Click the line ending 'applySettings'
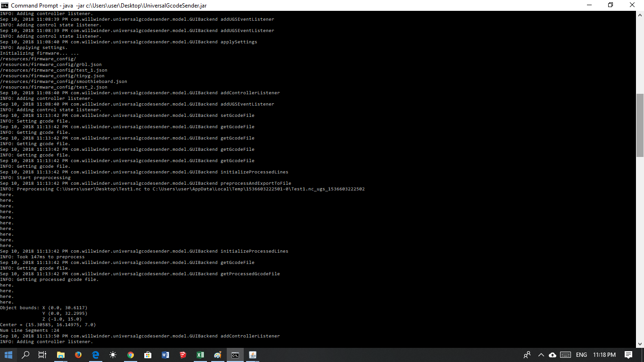This screenshot has width=644, height=362. [x=129, y=42]
